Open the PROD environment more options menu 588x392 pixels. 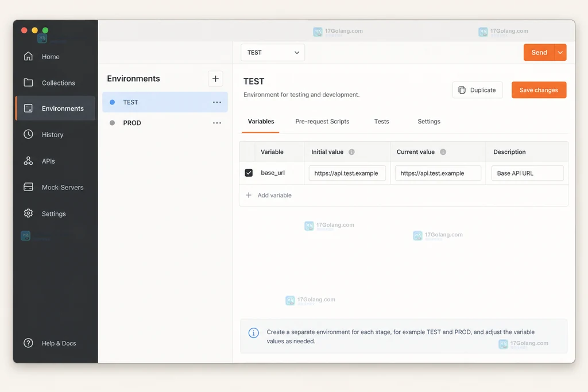[216, 123]
